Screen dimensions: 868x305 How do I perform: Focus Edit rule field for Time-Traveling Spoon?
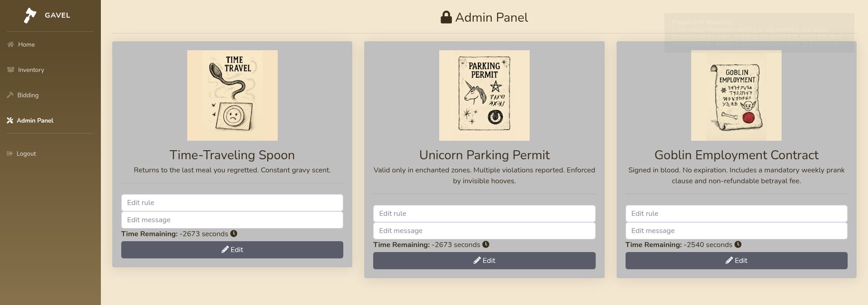tap(232, 203)
